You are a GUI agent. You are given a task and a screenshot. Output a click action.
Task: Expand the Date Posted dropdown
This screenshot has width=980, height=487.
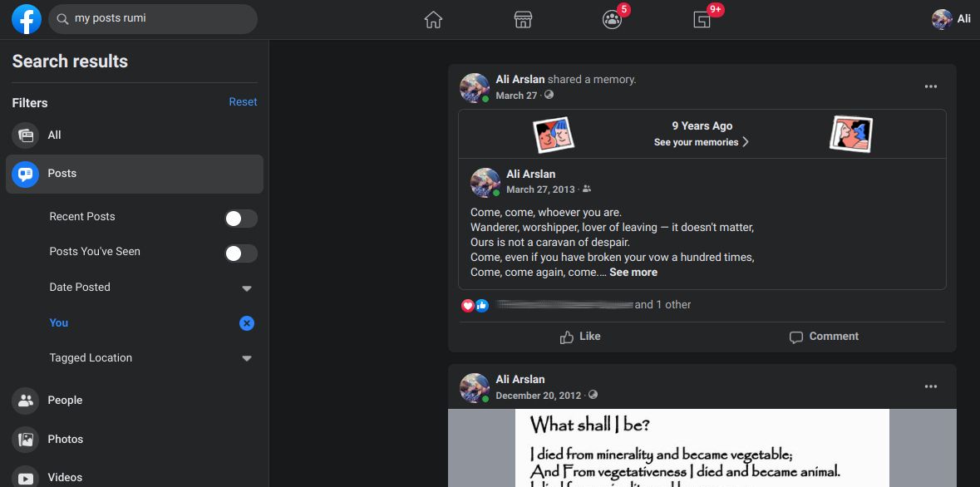[x=246, y=287]
